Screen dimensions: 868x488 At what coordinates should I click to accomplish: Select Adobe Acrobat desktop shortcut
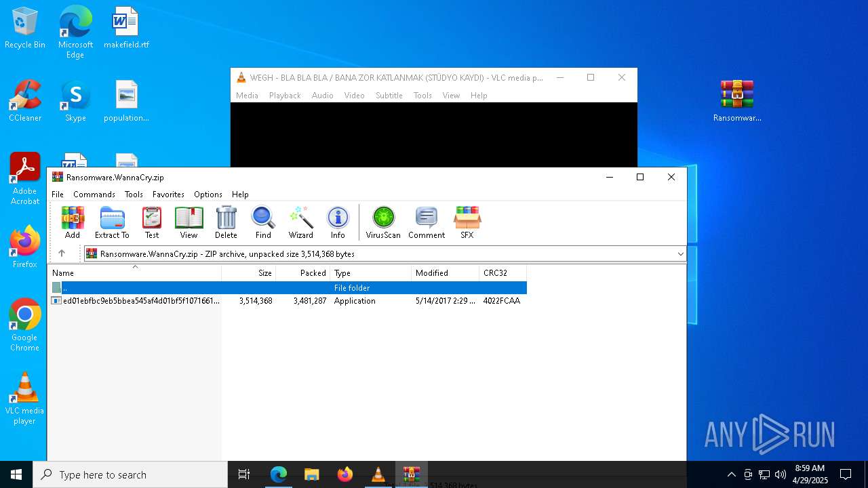coord(25,178)
